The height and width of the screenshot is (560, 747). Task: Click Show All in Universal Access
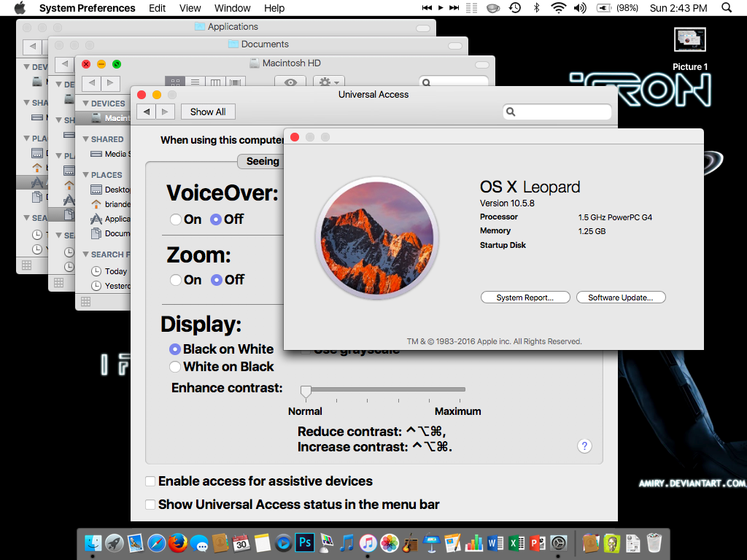pos(208,112)
